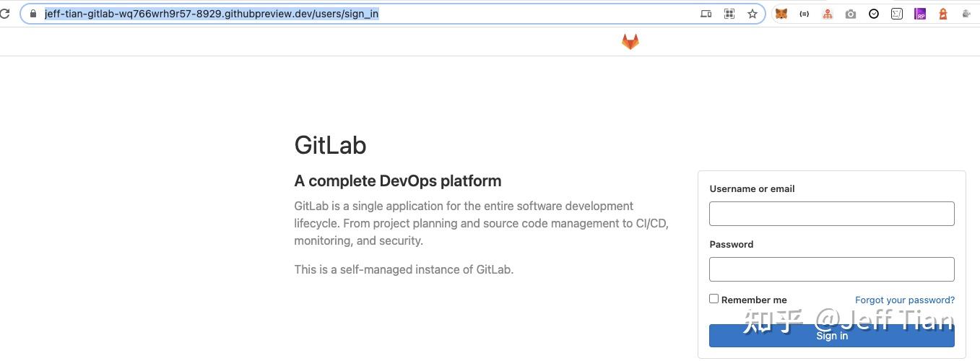Open the camera screenshot extension
The image size is (980, 361).
(851, 14)
